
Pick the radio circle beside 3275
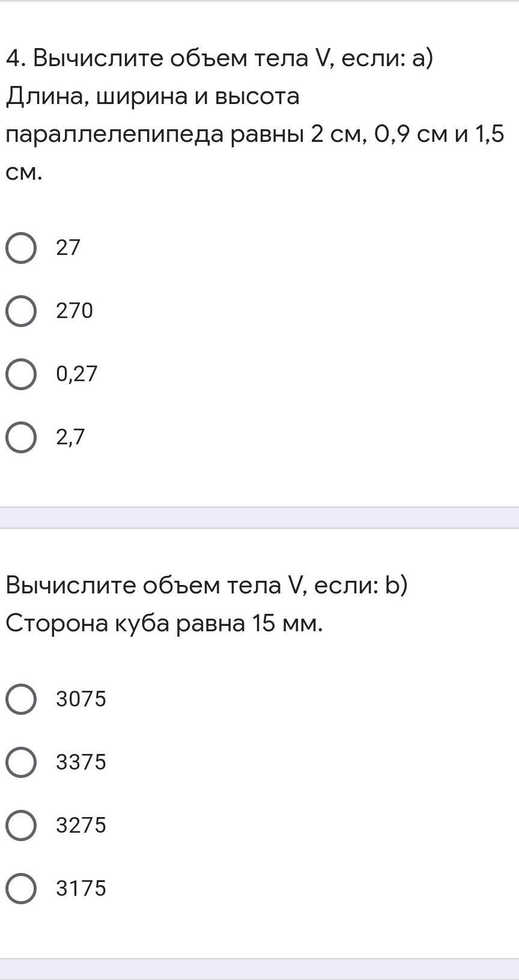(21, 825)
